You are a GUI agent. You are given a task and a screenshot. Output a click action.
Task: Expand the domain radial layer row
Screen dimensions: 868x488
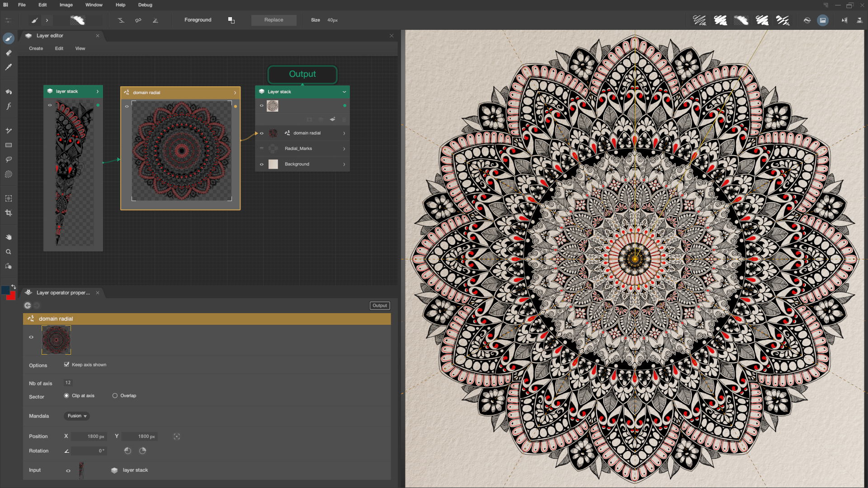tap(344, 133)
